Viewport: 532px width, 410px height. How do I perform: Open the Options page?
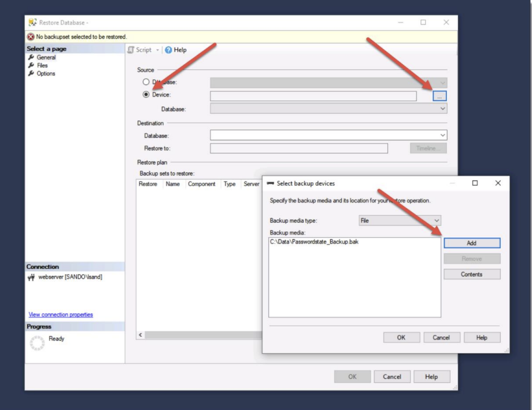pos(46,73)
